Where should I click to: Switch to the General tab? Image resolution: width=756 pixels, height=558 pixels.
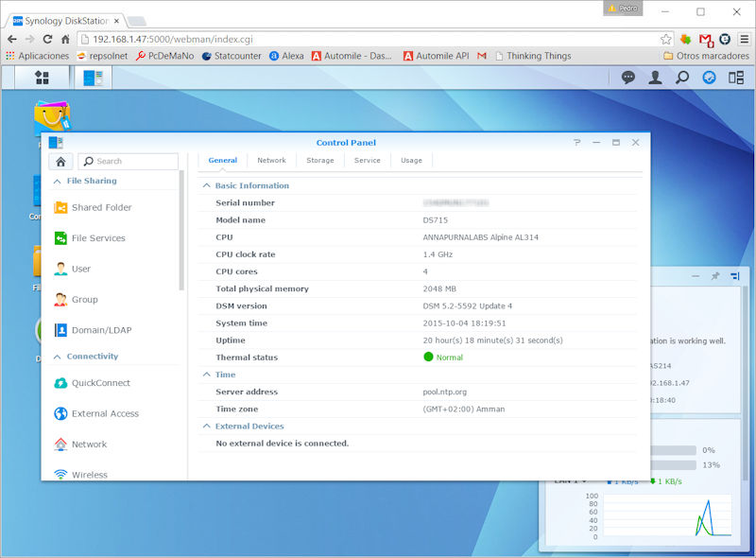(223, 160)
